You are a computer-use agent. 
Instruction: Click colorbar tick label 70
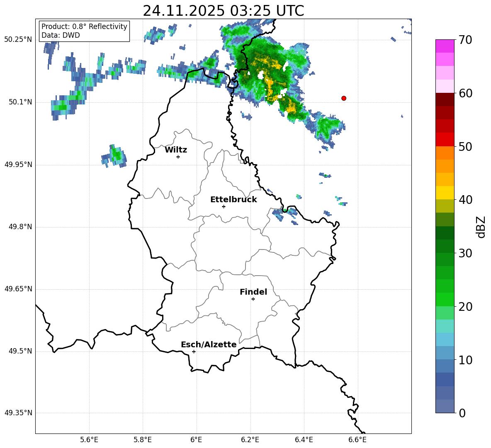pyautogui.click(x=465, y=40)
